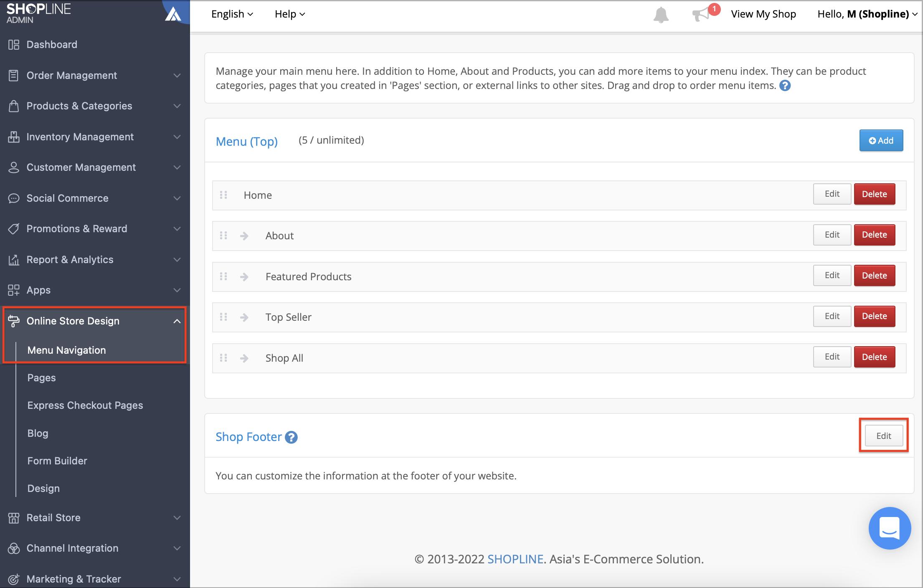The width and height of the screenshot is (923, 588).
Task: Select Menu Navigation in sidebar
Action: tap(67, 350)
